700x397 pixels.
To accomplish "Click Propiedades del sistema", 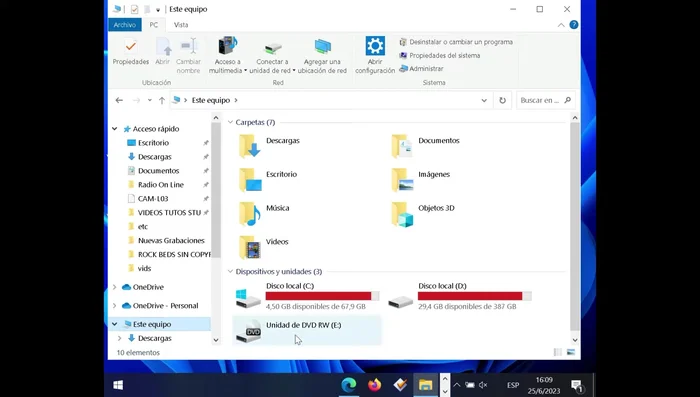I will pyautogui.click(x=440, y=55).
